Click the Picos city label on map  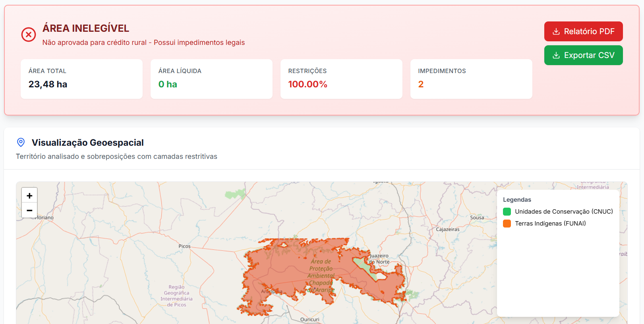pos(184,246)
